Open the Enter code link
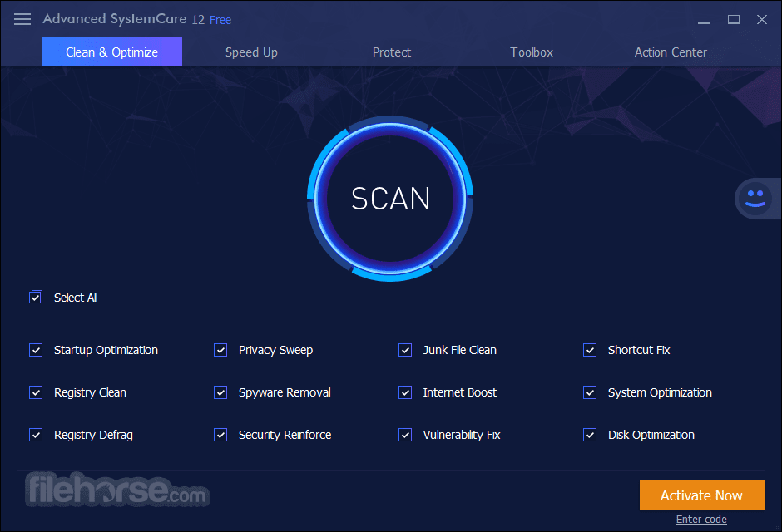 coord(701,519)
